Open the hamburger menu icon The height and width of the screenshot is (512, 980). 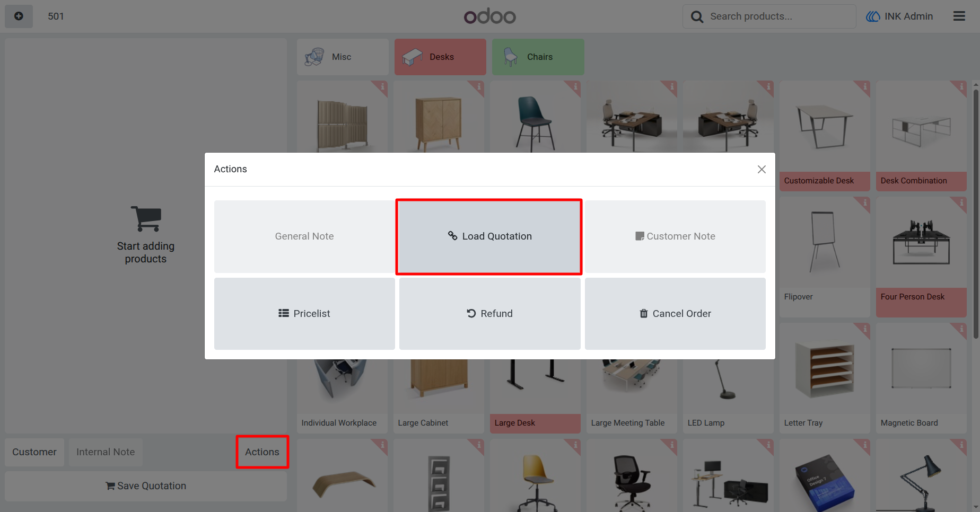coord(959,16)
